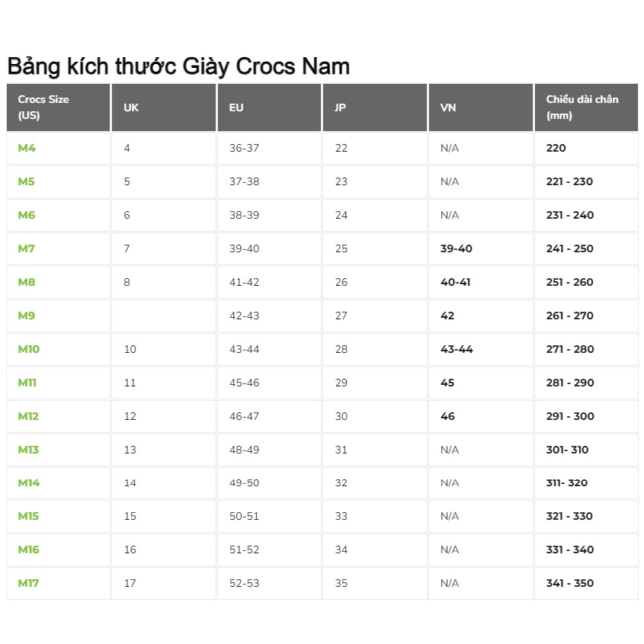The image size is (644, 644).
Task: Select the empty UK cell for M9
Action: [163, 316]
